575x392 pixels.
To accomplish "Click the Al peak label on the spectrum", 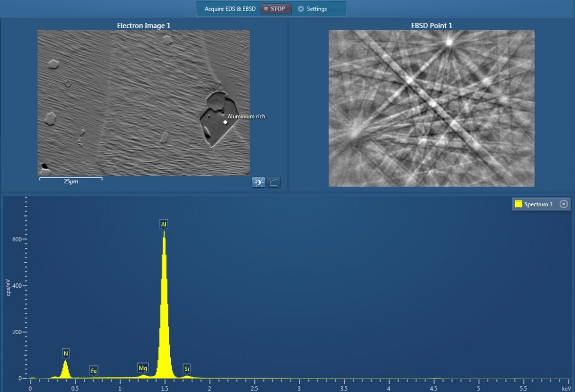I will tap(163, 224).
